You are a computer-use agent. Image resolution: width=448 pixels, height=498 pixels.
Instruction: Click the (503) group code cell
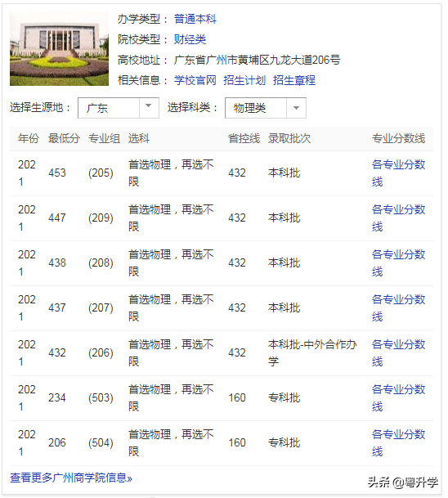[x=101, y=397]
